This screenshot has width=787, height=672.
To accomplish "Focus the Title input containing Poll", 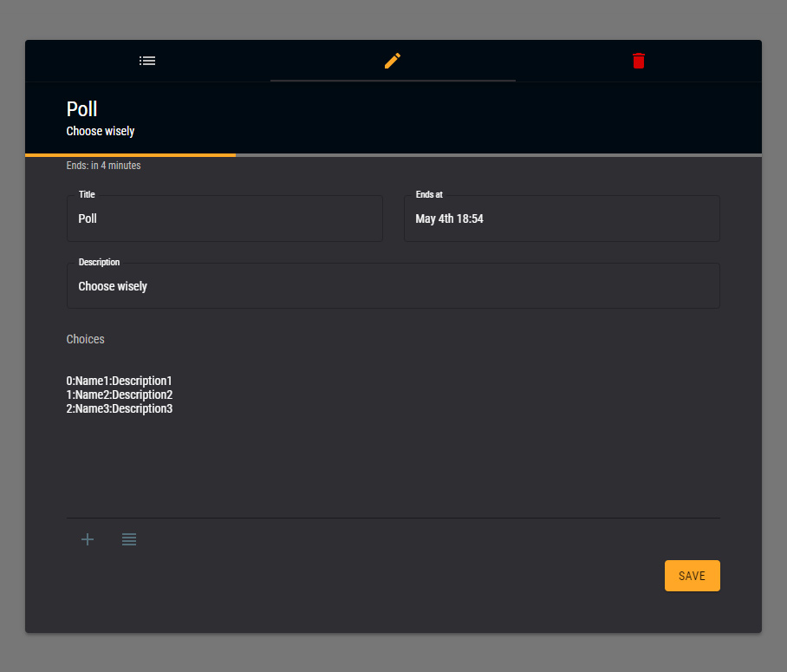I will [224, 219].
